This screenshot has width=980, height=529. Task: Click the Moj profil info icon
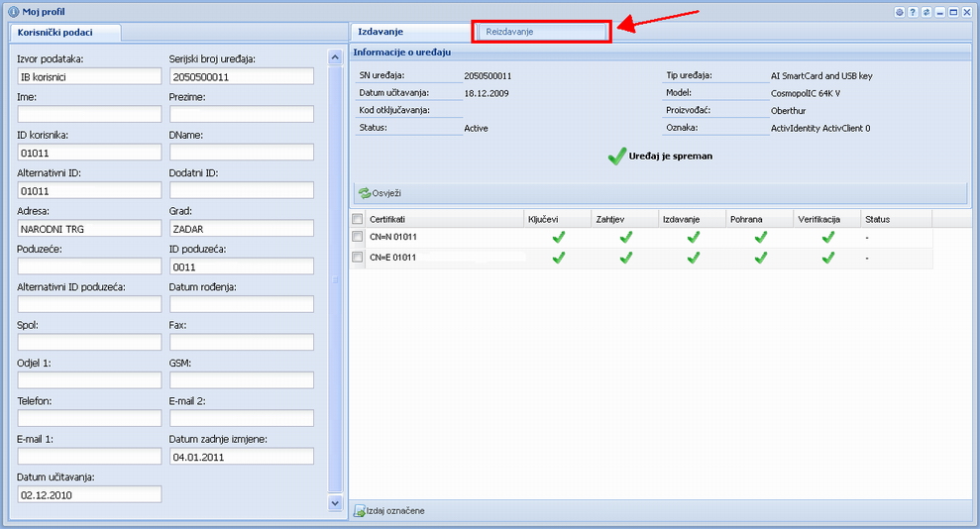(13, 12)
